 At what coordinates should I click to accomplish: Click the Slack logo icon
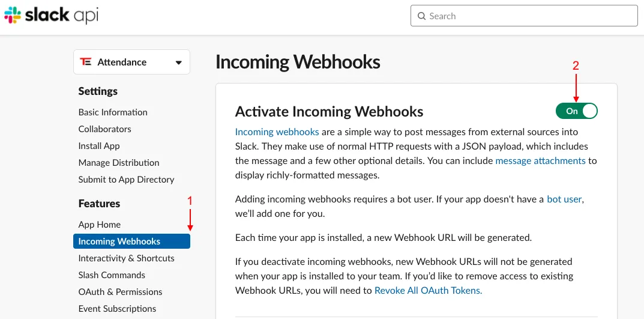click(x=12, y=16)
